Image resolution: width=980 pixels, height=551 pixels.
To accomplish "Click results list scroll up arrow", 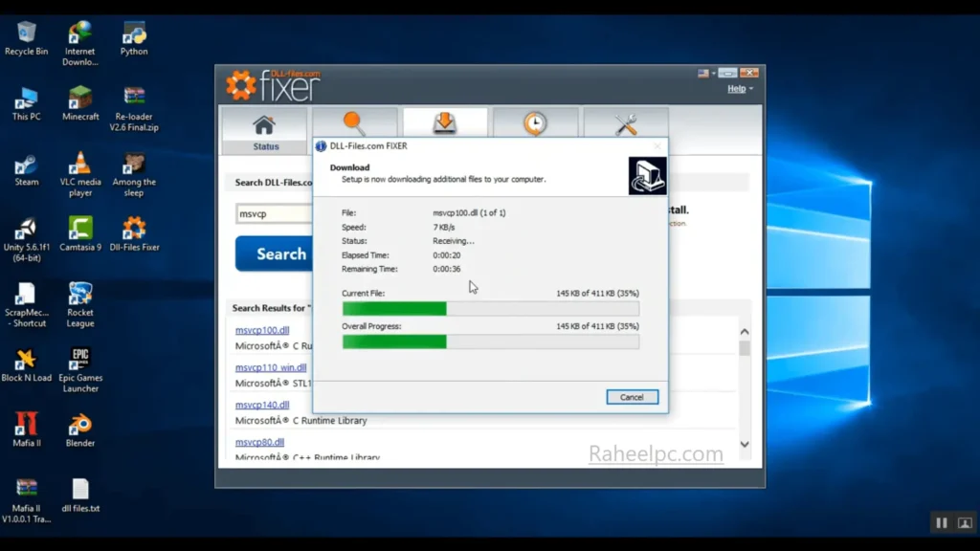I will 745,332.
